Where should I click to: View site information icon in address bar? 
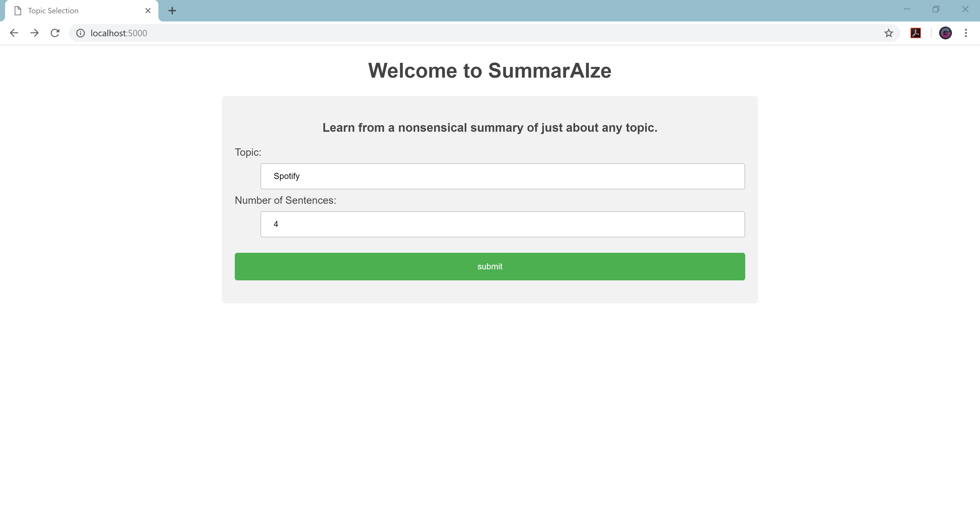pos(80,33)
